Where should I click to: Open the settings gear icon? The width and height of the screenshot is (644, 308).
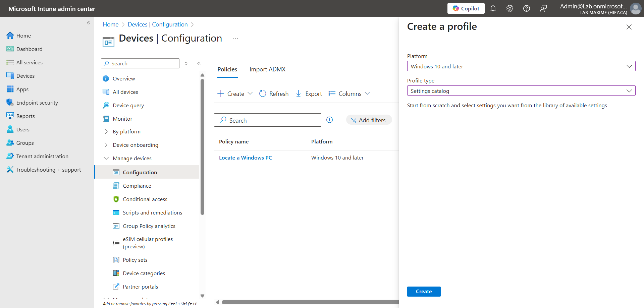509,8
